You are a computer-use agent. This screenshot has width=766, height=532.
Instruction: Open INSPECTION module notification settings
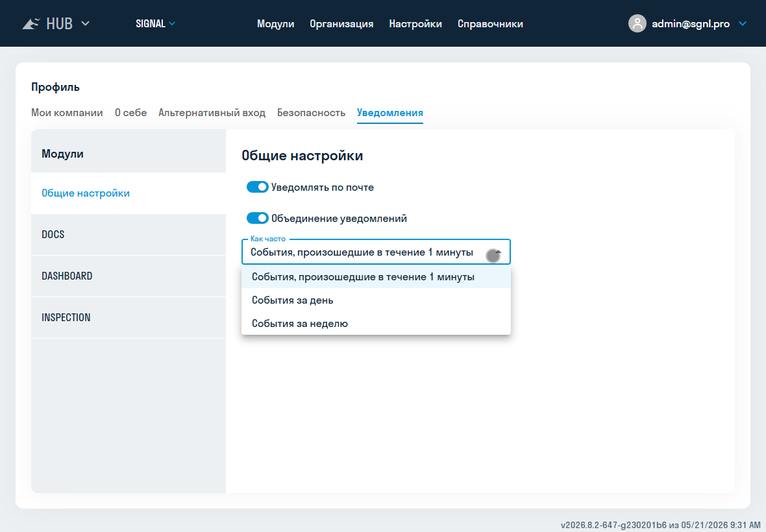(x=129, y=318)
